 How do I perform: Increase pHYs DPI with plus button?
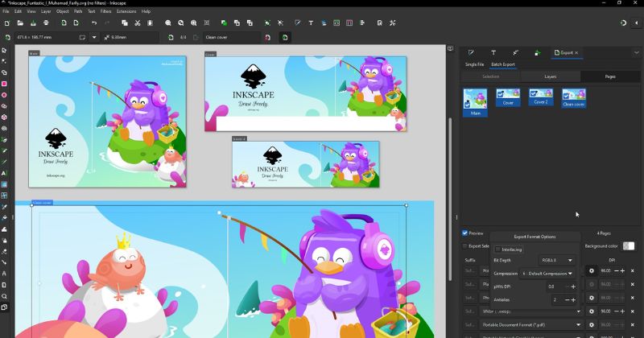tap(573, 286)
